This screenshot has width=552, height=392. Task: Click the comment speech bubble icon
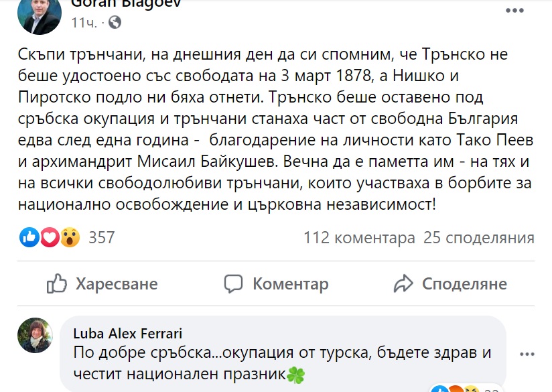(x=234, y=283)
